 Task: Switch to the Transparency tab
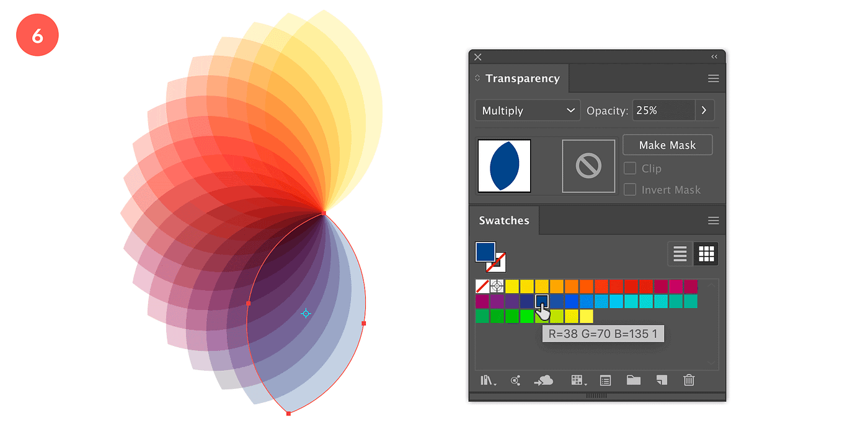(522, 78)
